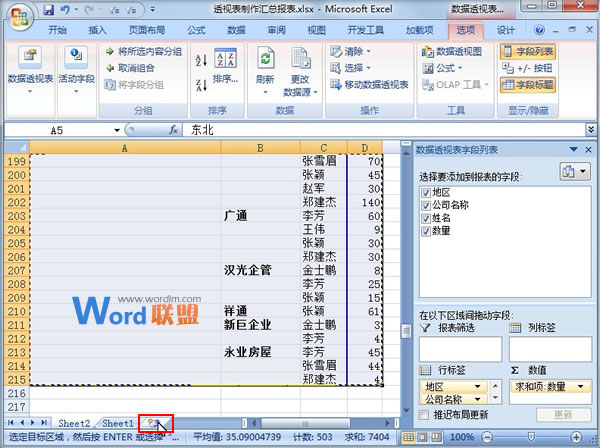
Task: Switch to Normal view icon
Action: [x=408, y=437]
